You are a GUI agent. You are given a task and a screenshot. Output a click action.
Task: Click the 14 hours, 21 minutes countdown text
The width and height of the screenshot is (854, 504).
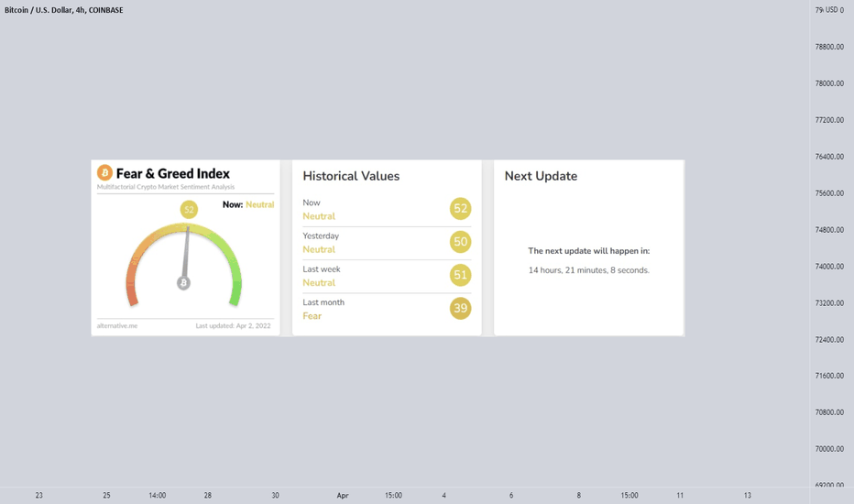tap(589, 270)
